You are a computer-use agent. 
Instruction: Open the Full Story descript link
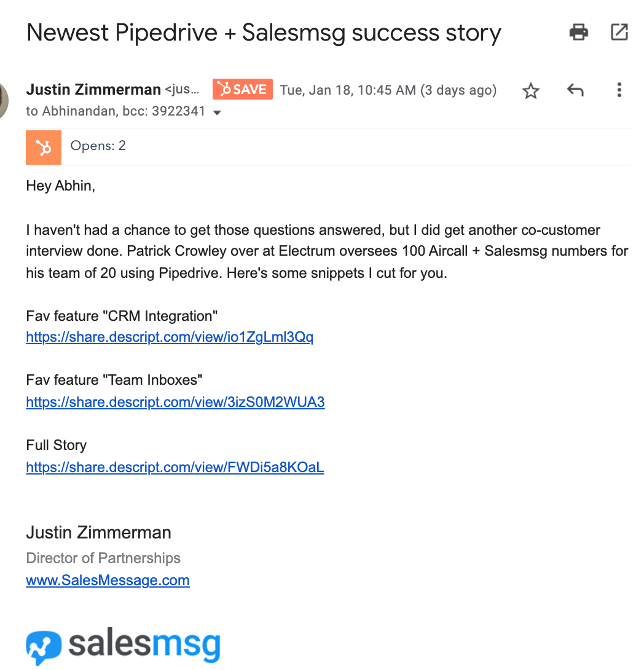[175, 467]
